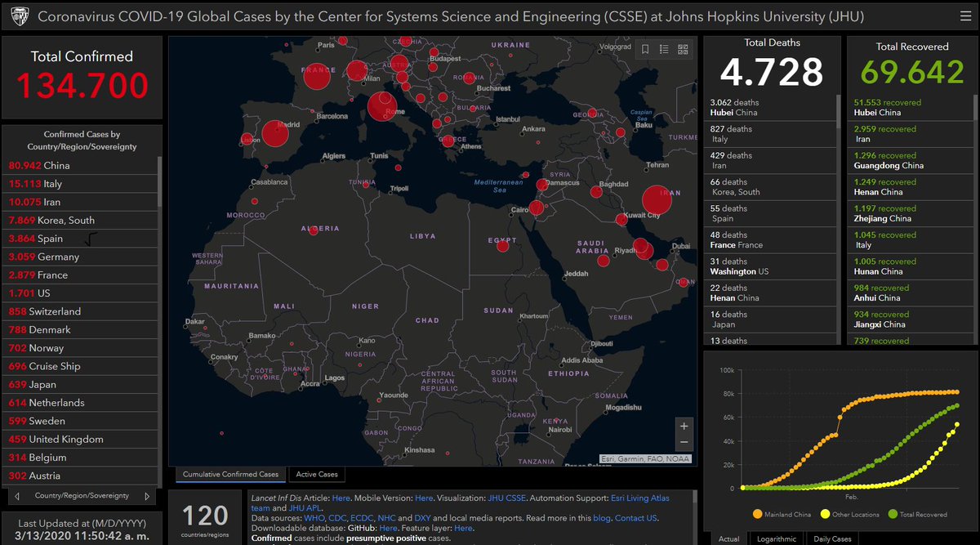
Task: Select the Country/Region/Sovereignty list tab
Action: pyautogui.click(x=82, y=496)
